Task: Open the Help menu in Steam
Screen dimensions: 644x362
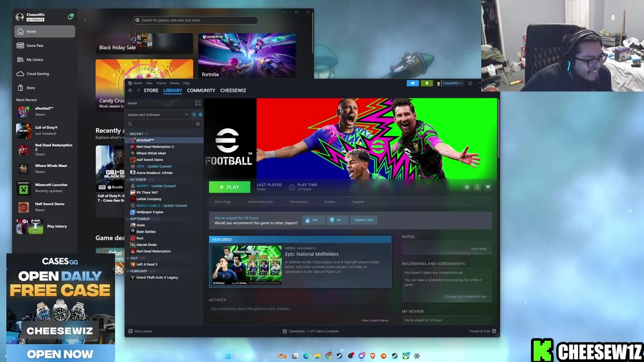Action: [186, 83]
